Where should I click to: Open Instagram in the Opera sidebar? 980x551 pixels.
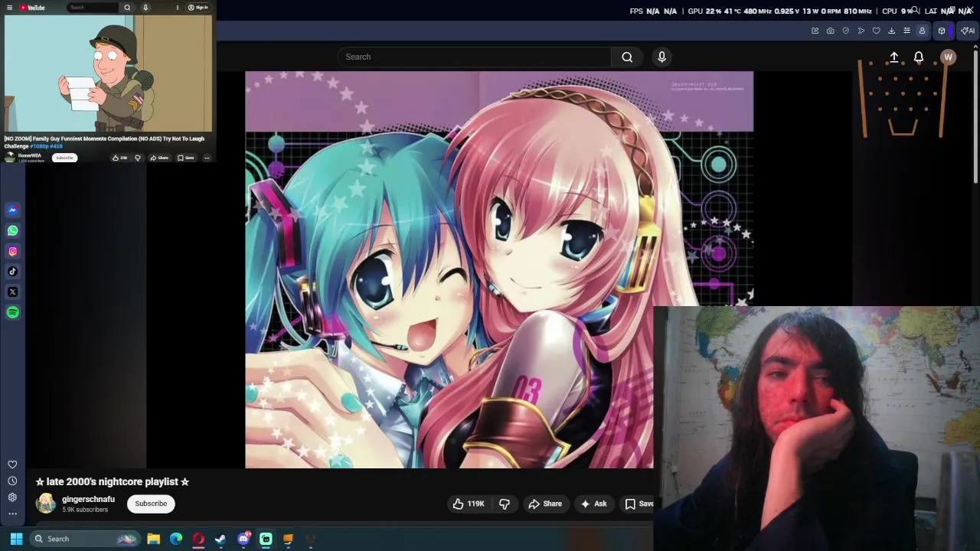click(x=12, y=251)
